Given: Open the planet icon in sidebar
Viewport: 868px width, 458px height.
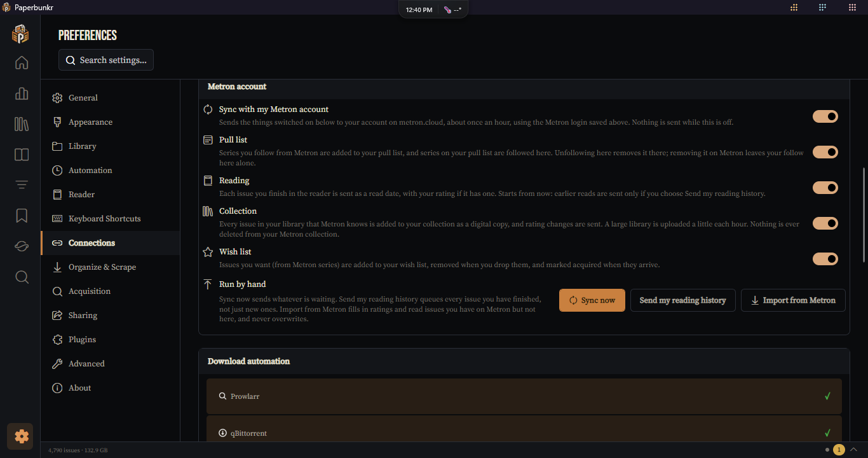Looking at the screenshot, I should 22,246.
